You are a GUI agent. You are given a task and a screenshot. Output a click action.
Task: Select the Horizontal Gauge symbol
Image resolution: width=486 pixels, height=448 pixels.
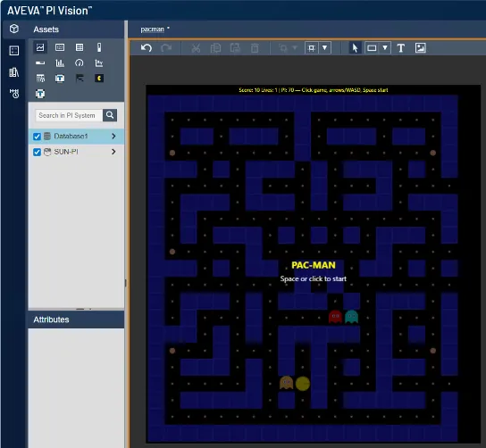(x=40, y=62)
